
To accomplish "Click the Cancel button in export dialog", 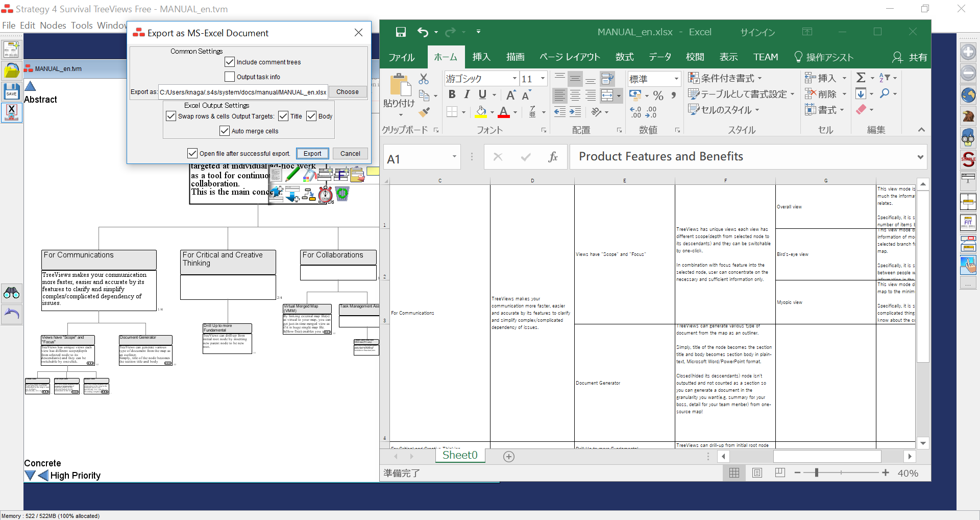I will [x=350, y=153].
